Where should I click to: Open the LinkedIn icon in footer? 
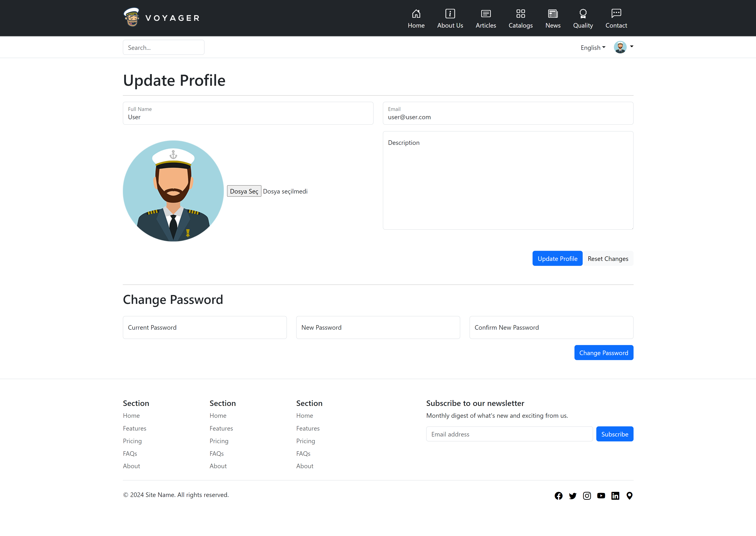click(615, 496)
